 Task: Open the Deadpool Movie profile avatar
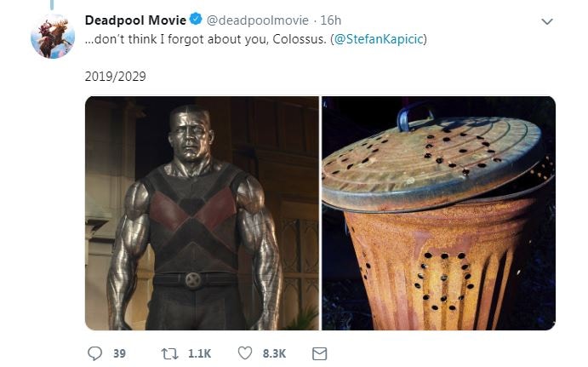pos(53,37)
